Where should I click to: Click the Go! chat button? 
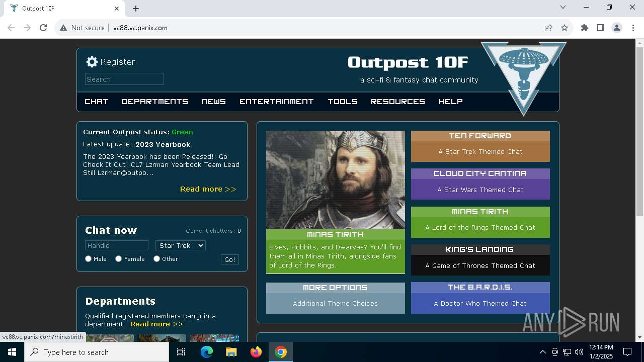230,259
